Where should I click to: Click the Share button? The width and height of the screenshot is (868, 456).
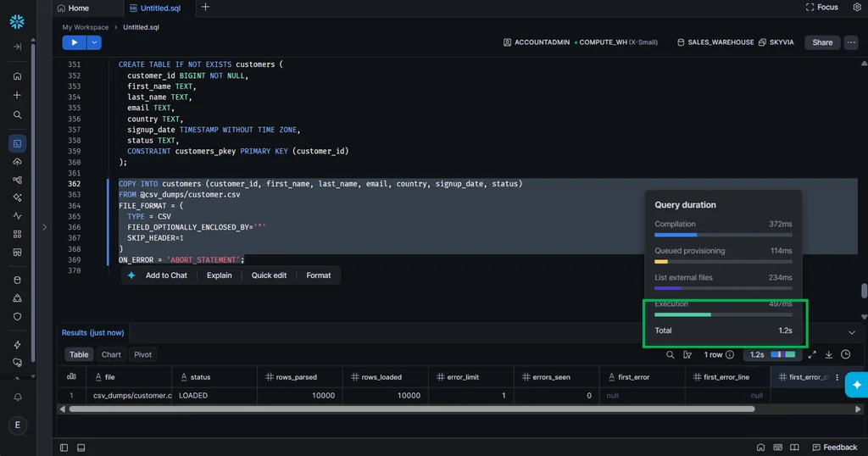pyautogui.click(x=822, y=42)
